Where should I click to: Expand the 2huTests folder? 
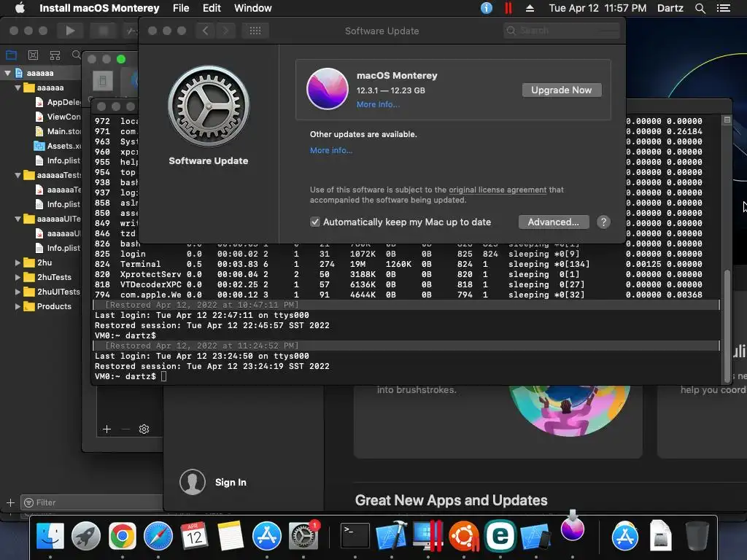click(x=18, y=277)
